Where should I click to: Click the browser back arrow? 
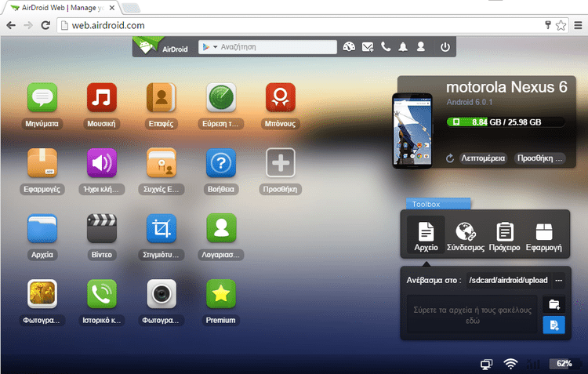click(11, 25)
